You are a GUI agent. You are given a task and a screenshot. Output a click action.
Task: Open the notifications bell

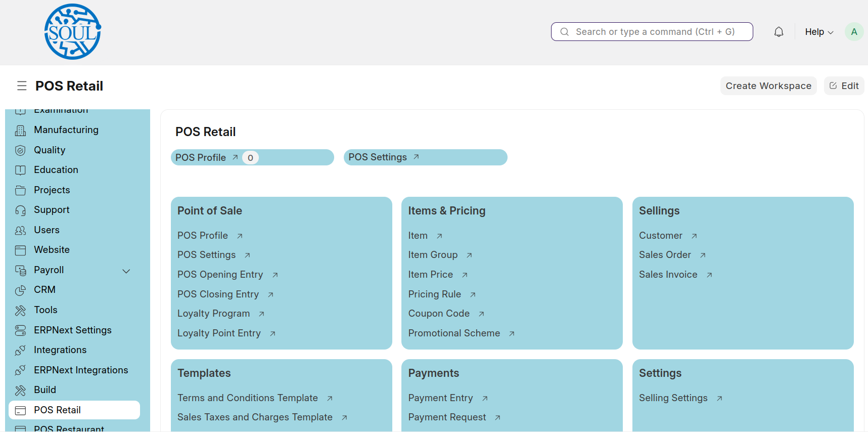(x=779, y=32)
